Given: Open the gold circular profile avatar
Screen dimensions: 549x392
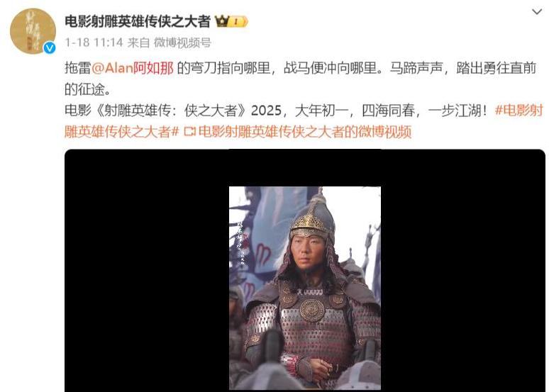Looking at the screenshot, I should tap(33, 30).
